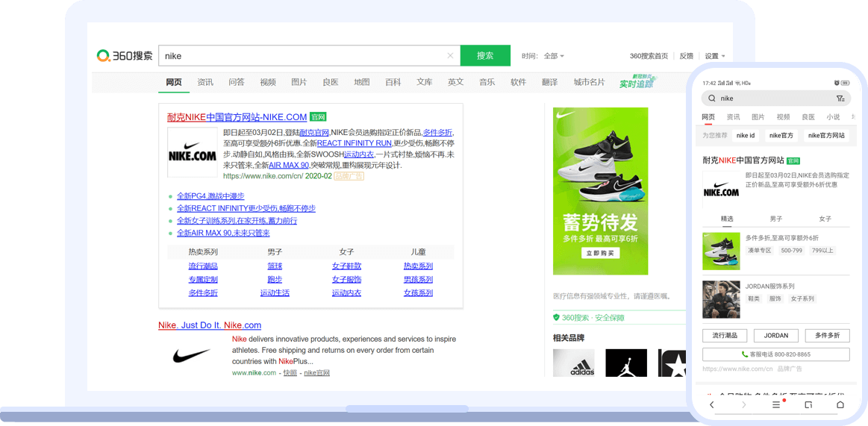Tap the mobile search magnifier icon
This screenshot has height=426, width=868.
[x=711, y=98]
